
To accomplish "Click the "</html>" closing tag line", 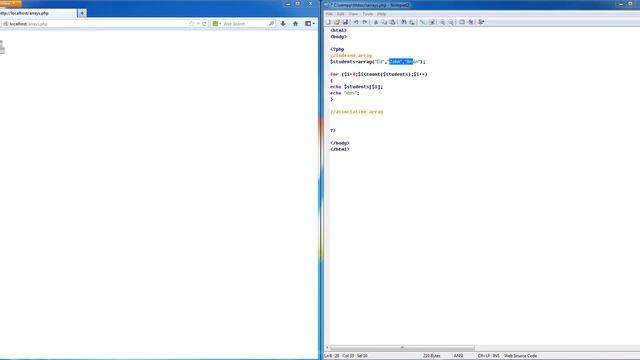I will 340,149.
